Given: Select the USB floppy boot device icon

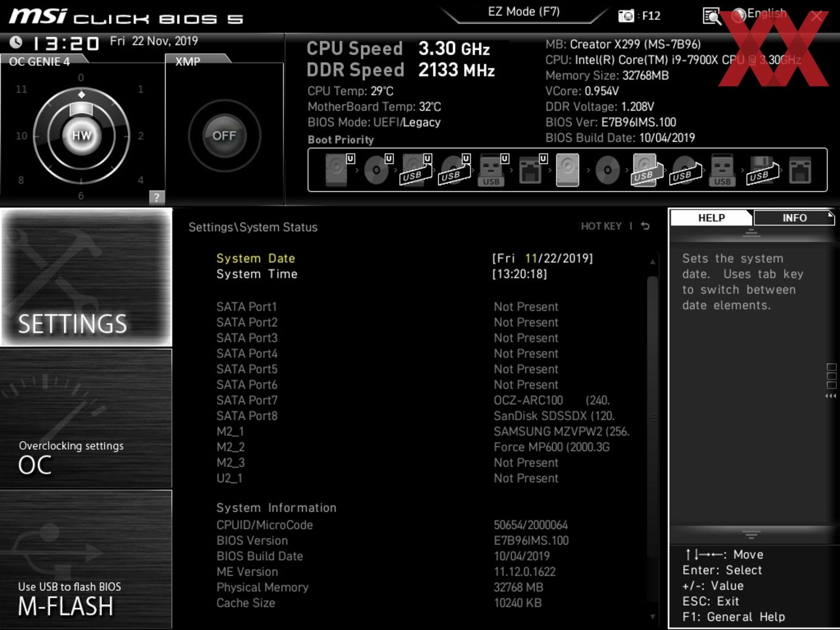Looking at the screenshot, I should (763, 170).
